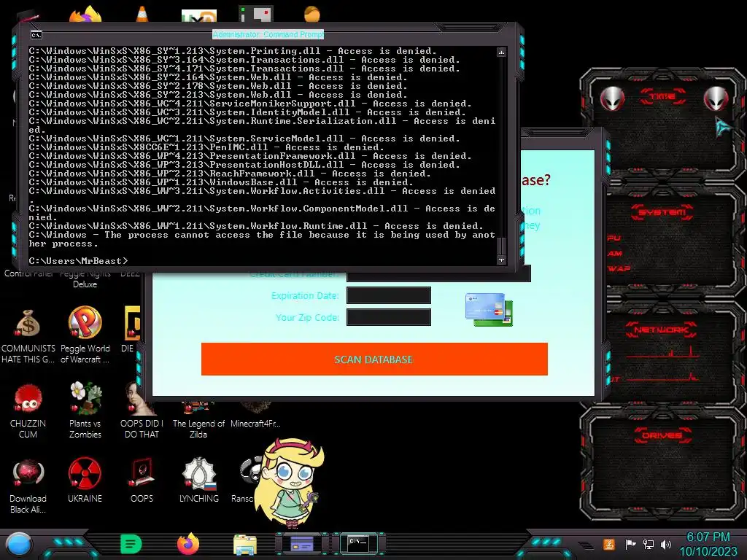Viewport: 747px width, 560px height.
Task: Launch the Peggle World of Warcraft shortcut
Action: tap(85, 323)
